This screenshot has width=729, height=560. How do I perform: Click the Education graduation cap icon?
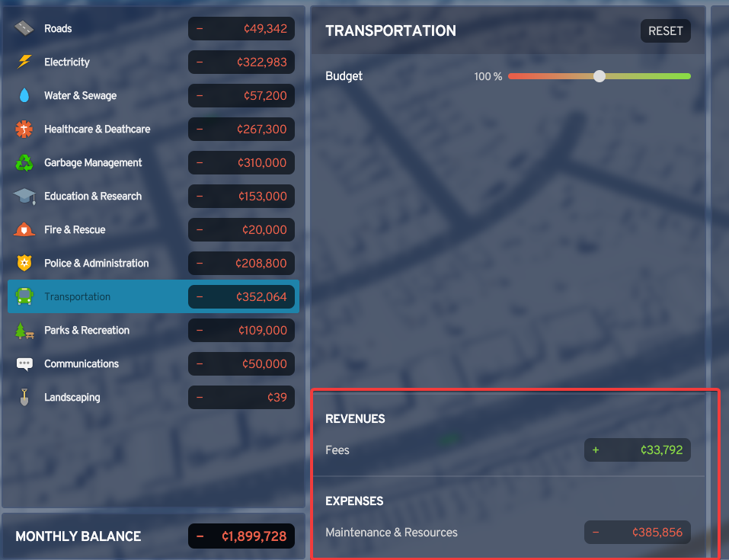pyautogui.click(x=24, y=197)
